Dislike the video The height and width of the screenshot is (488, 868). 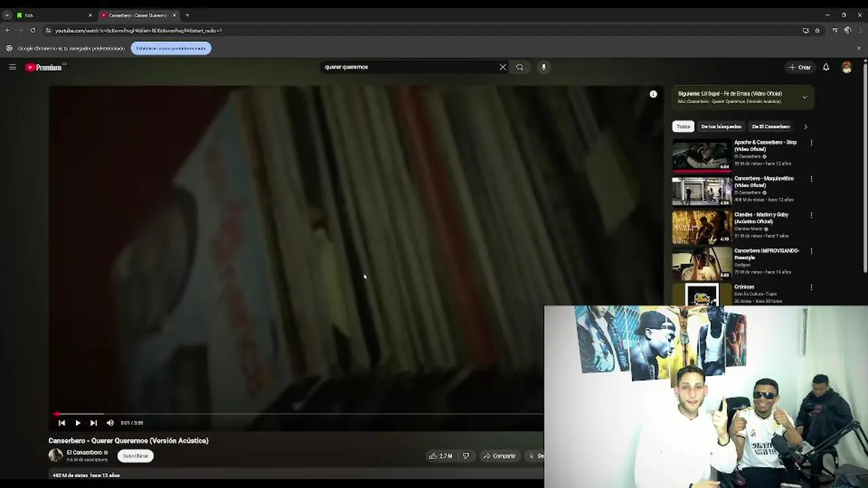[465, 456]
